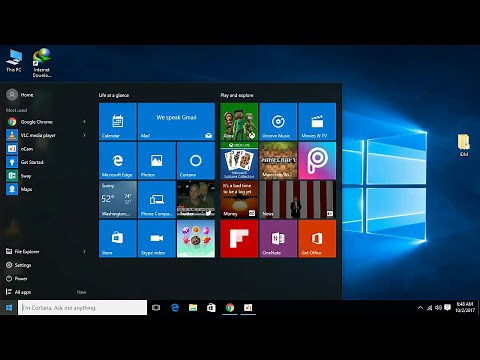Open Groove Music tile
The width and height of the screenshot is (480, 360).
pyautogui.click(x=278, y=121)
